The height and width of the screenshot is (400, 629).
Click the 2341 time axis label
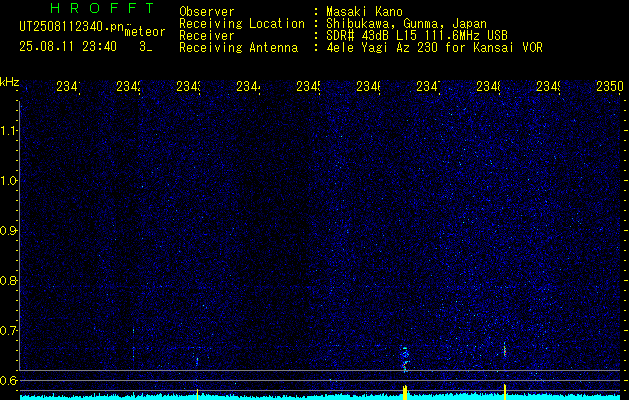click(68, 86)
